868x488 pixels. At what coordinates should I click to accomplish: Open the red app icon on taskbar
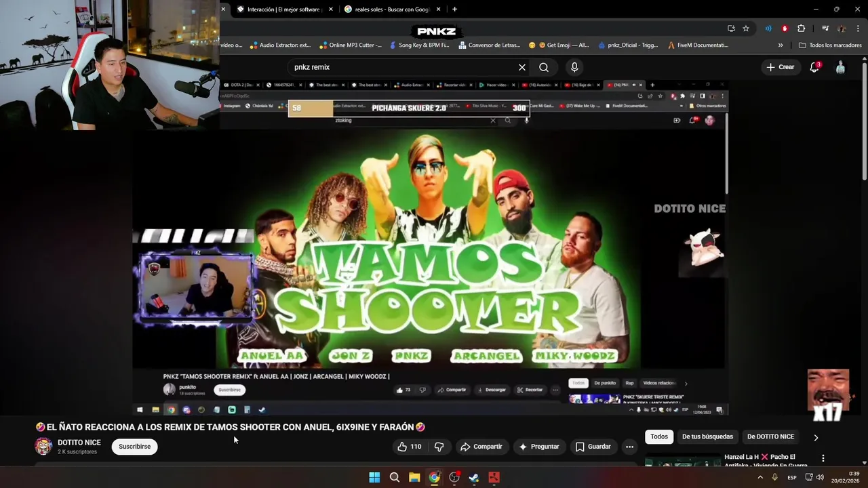coord(494,477)
